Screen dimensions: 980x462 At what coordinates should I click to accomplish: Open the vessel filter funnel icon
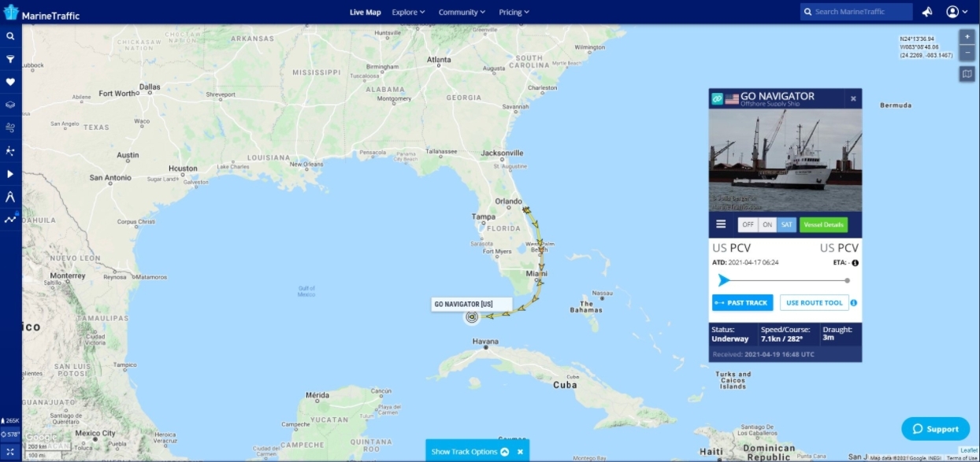[10, 59]
